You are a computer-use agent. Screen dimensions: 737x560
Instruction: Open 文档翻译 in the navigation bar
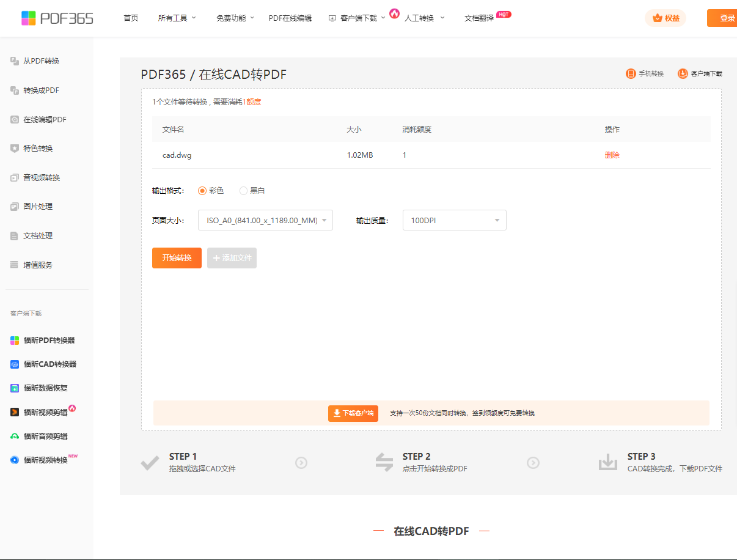(x=479, y=18)
